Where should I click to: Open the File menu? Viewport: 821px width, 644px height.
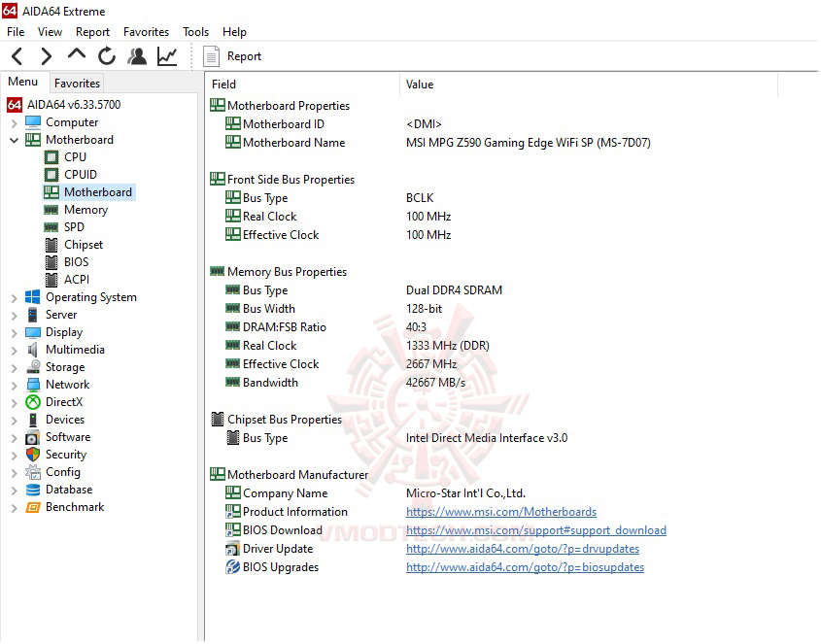(x=16, y=32)
